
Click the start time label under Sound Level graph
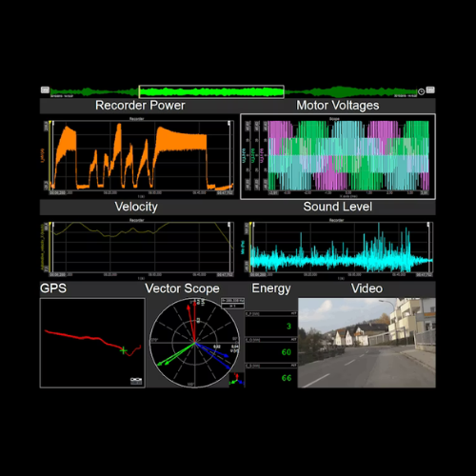[258, 274]
